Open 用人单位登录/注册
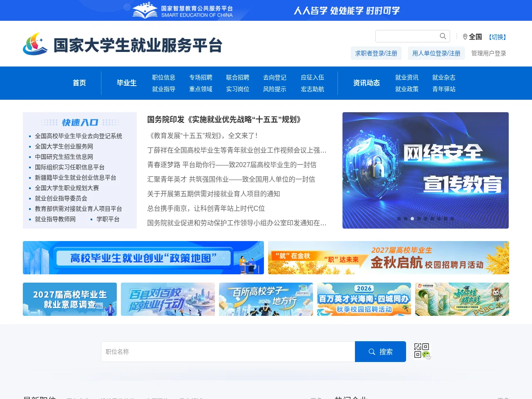532x399 pixels. point(436,53)
